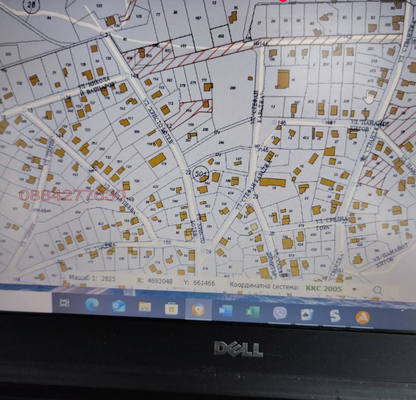Open Excel from the taskbar
The width and height of the screenshot is (416, 400).
point(253,312)
